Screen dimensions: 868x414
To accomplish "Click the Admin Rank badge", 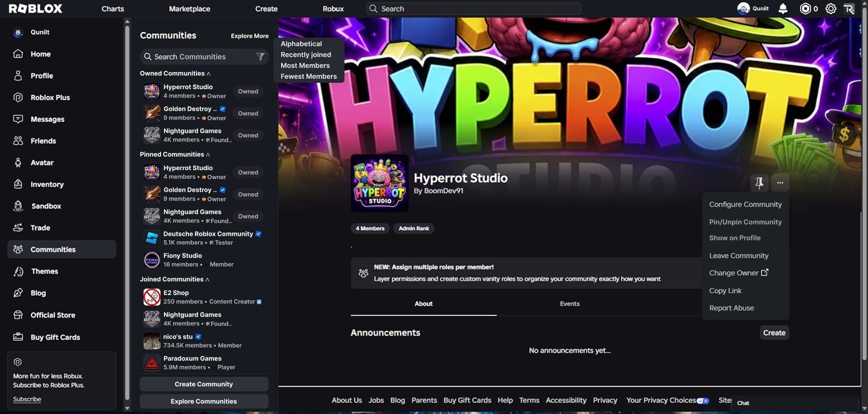I will pos(414,228).
